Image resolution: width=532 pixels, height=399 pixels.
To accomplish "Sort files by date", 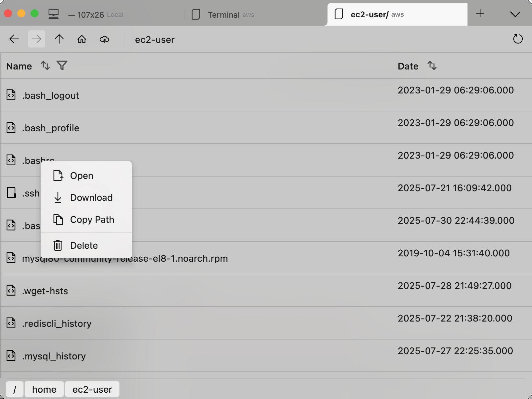I will point(432,66).
